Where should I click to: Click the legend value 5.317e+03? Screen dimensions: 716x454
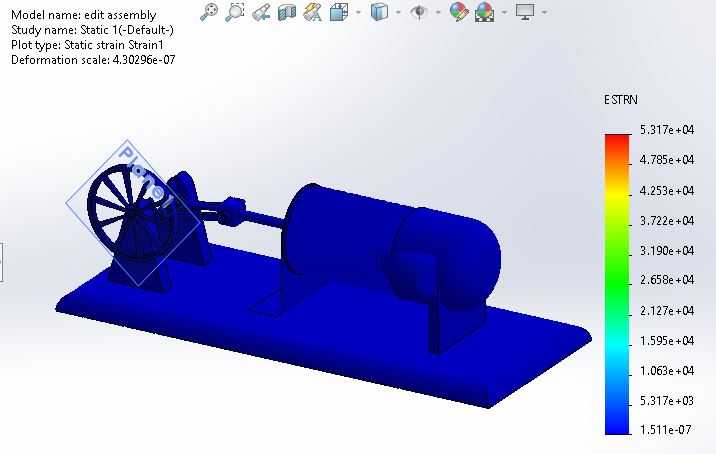[667, 401]
